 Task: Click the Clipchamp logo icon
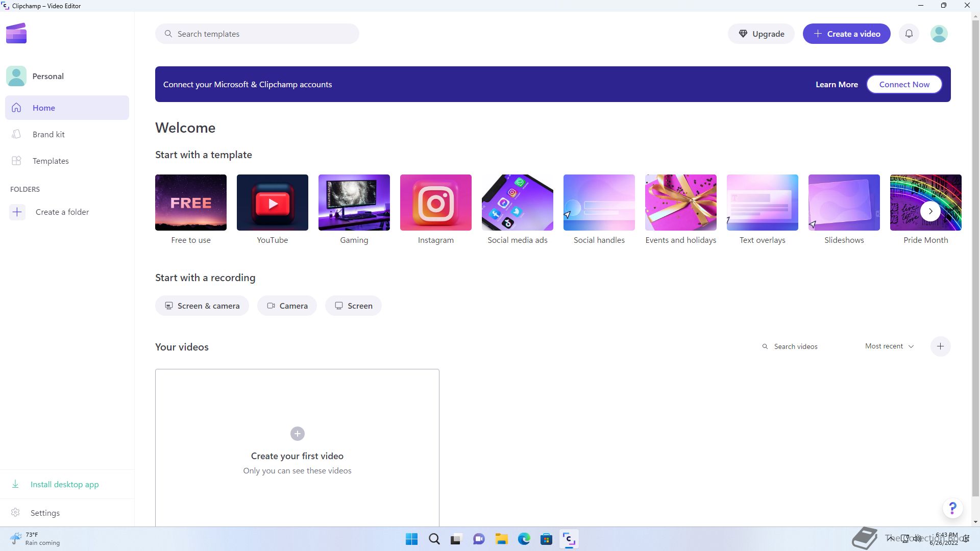pos(16,33)
